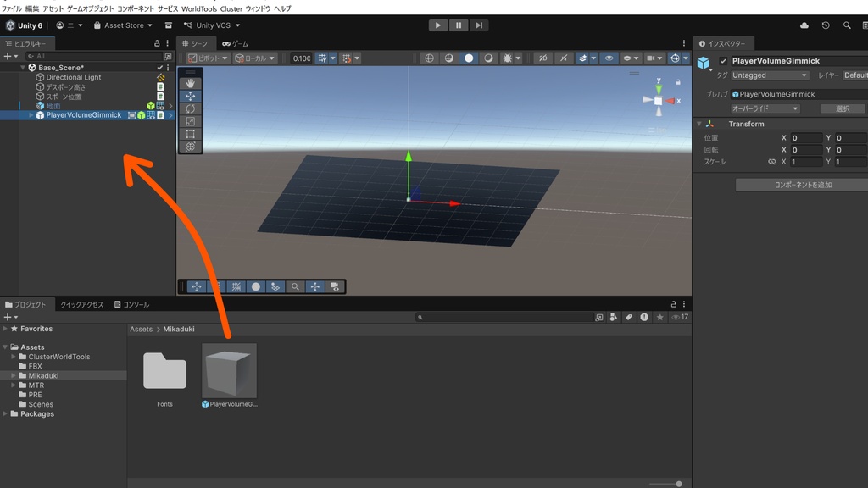The image size is (868, 488).
Task: Select the Rotate tool in scene tools
Action: click(x=191, y=109)
